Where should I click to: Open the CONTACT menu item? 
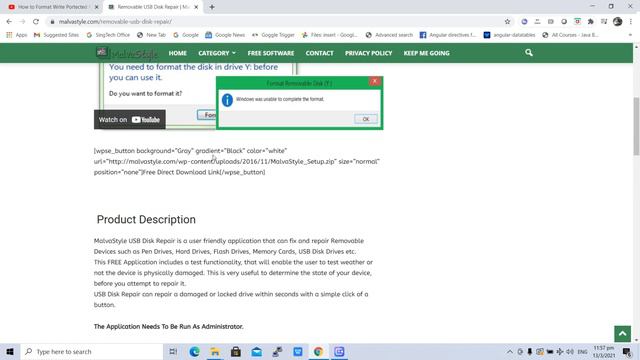[x=320, y=53]
